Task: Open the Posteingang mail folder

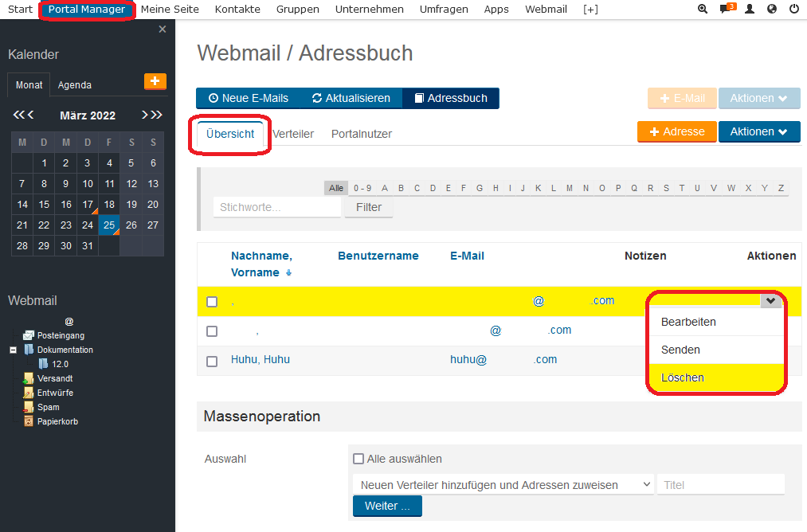Action: [61, 335]
